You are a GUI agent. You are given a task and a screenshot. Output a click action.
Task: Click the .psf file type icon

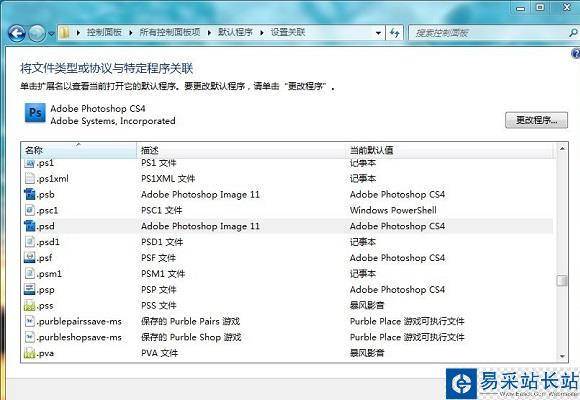[x=30, y=258]
